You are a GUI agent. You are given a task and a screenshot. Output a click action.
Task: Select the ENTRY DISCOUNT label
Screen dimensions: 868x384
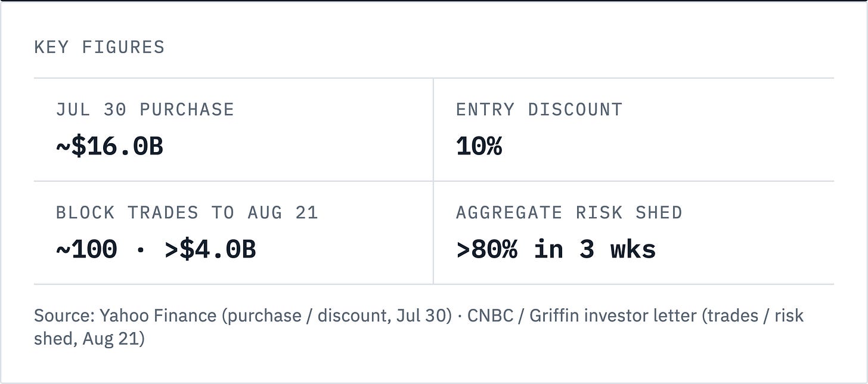tap(539, 110)
